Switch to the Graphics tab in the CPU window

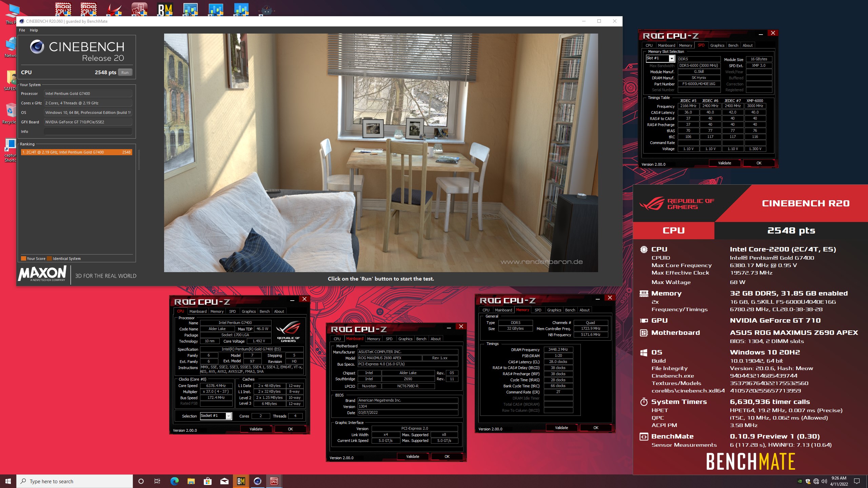249,311
